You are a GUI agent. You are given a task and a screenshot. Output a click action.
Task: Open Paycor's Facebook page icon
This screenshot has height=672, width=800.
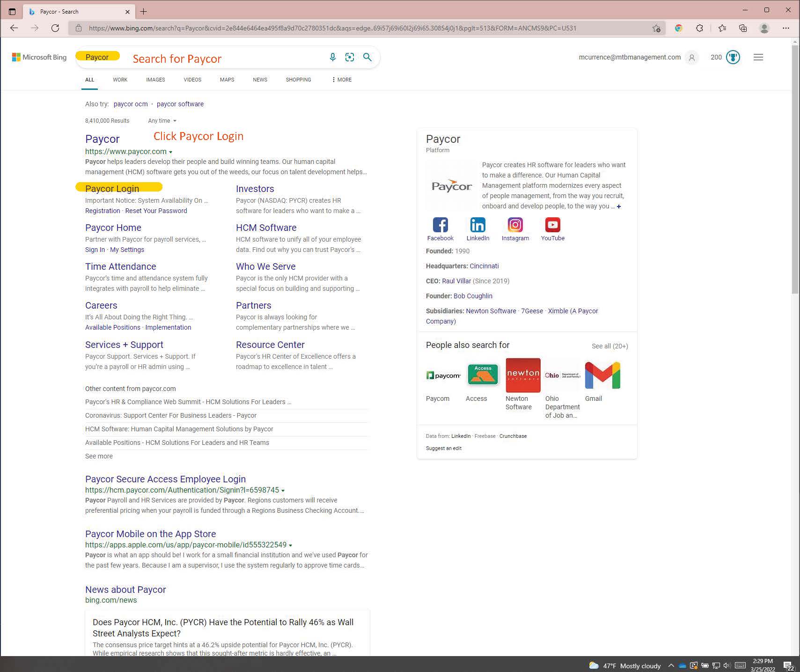(x=440, y=225)
